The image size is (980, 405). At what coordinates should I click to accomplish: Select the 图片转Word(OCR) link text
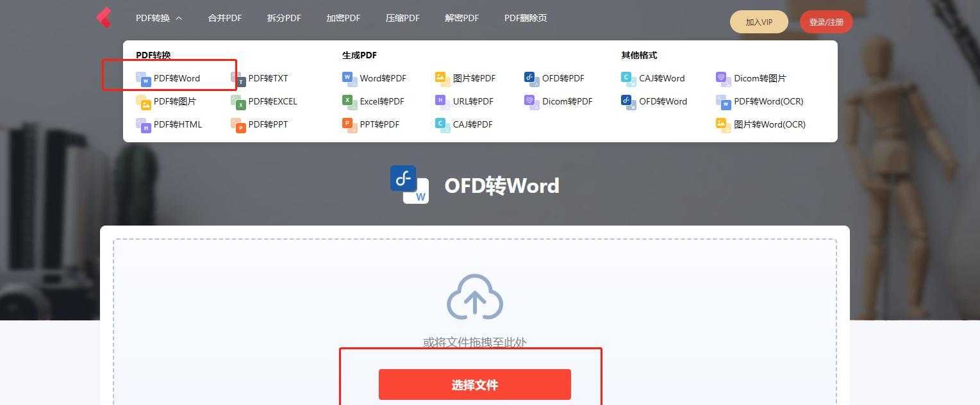[x=770, y=124]
